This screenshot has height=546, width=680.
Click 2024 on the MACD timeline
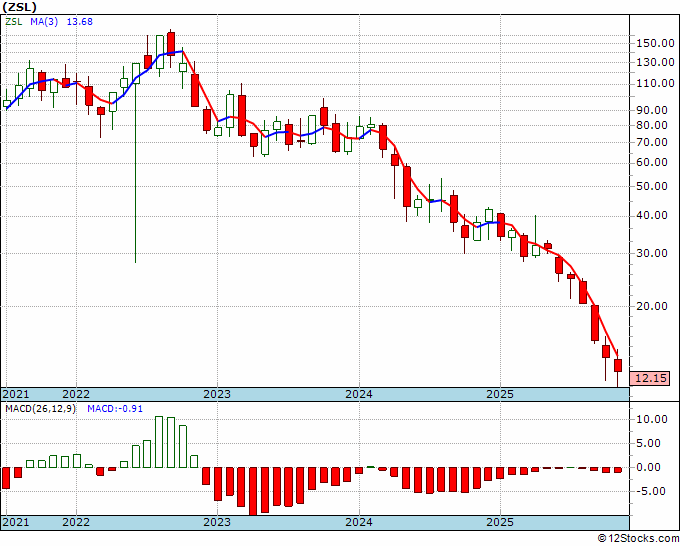tap(359, 522)
